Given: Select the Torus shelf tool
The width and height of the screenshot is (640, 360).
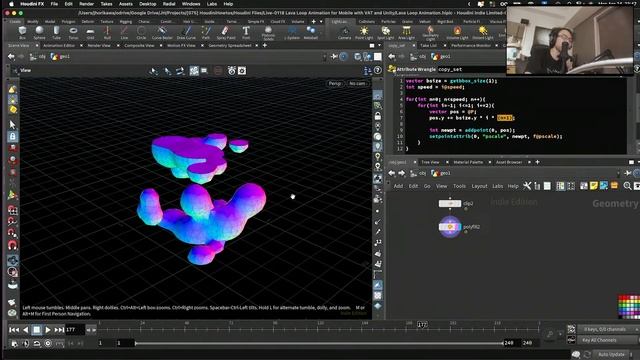Looking at the screenshot, I should click(x=73, y=32).
